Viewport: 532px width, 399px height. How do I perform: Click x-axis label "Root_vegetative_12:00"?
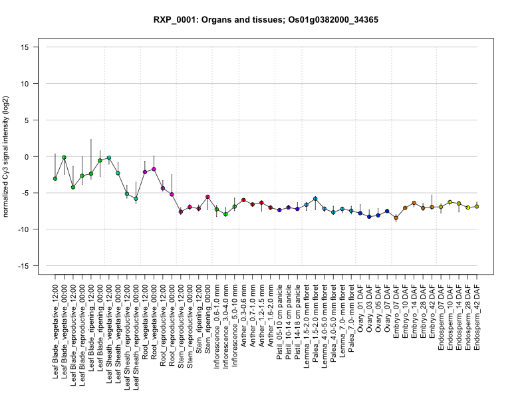145,322
